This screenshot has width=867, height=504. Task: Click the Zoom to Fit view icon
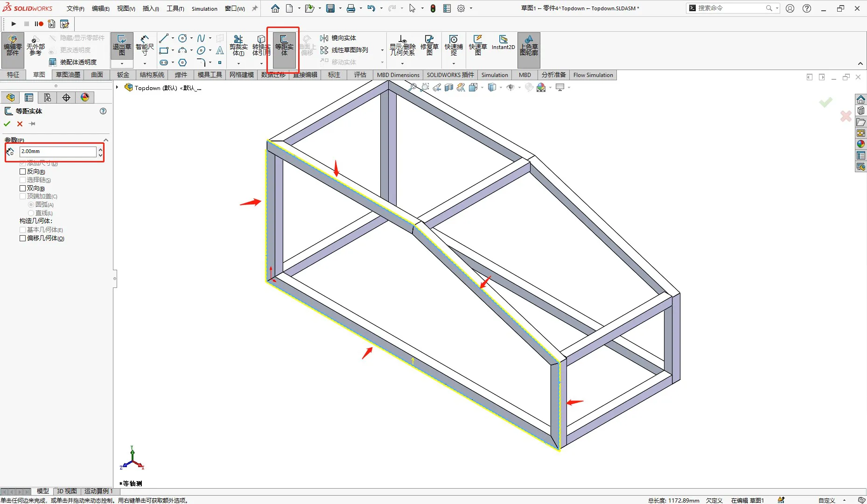tap(412, 87)
